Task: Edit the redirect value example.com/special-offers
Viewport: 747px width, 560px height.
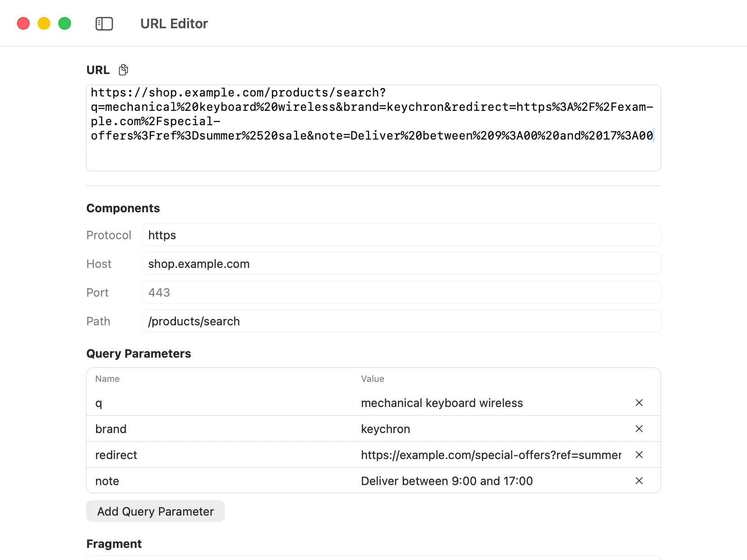Action: click(x=491, y=455)
